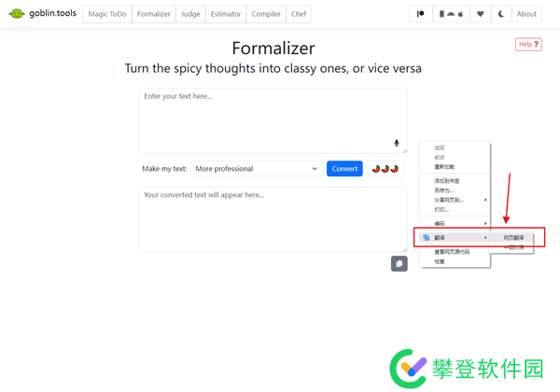Screen dimensions: 560x392
Task: Toggle dark mode with moon icon
Action: (500, 14)
